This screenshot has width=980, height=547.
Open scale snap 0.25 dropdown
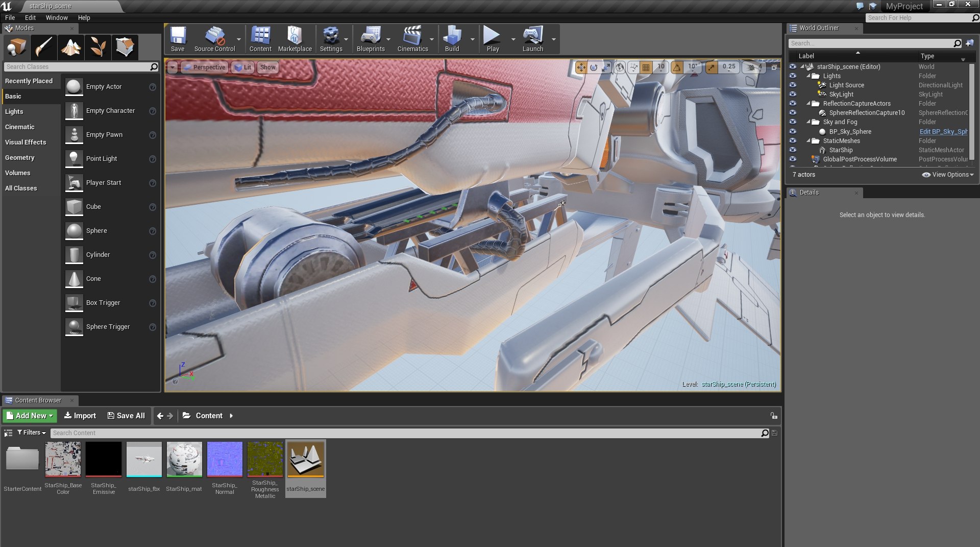click(x=729, y=67)
